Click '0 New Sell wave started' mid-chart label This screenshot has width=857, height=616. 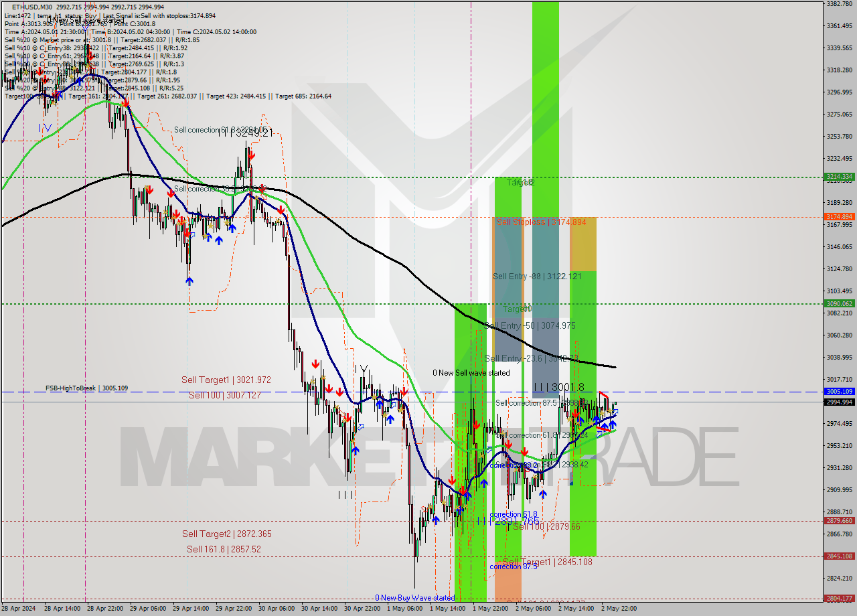click(x=471, y=373)
